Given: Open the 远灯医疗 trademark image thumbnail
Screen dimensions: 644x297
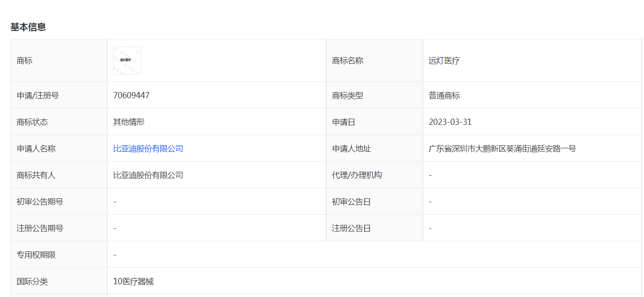Looking at the screenshot, I should click(x=127, y=61).
